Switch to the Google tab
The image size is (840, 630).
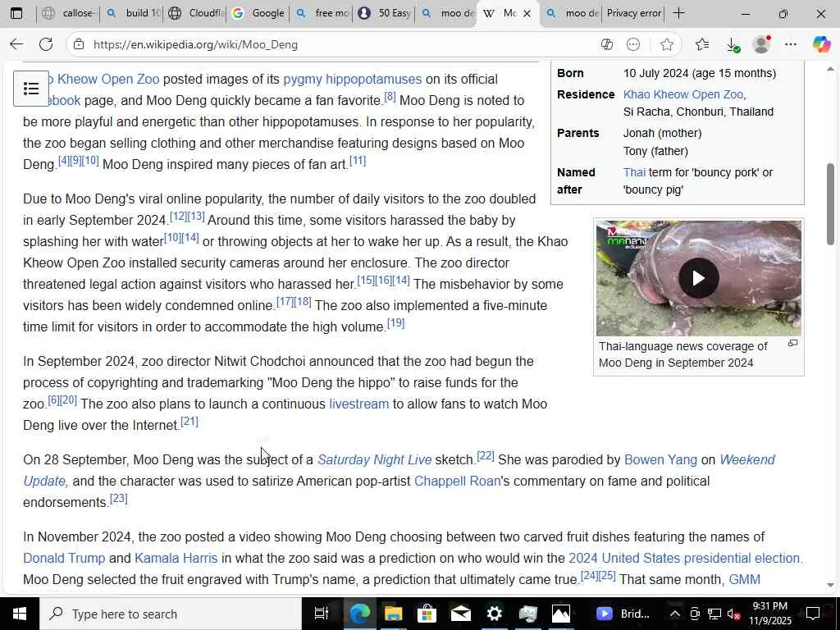point(258,13)
